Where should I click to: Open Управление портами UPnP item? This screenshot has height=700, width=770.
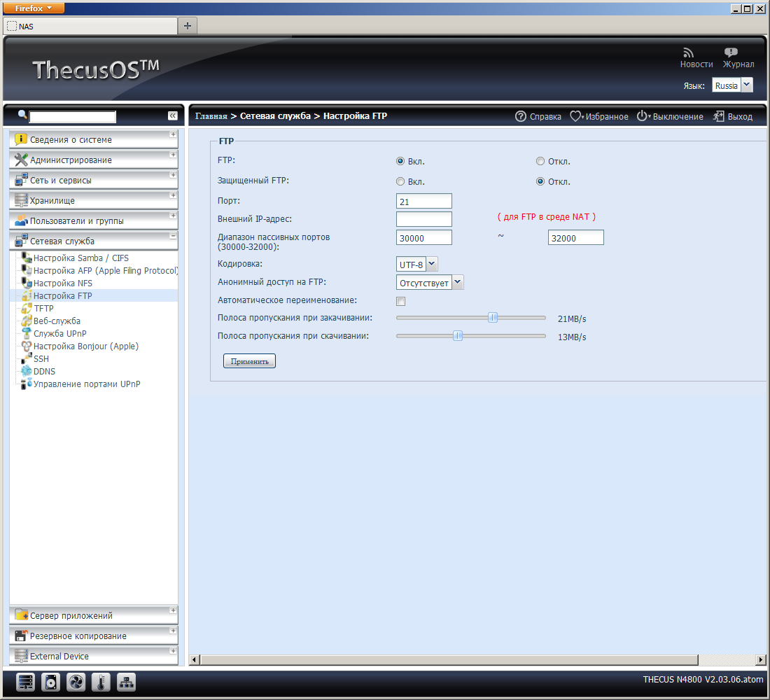[87, 384]
